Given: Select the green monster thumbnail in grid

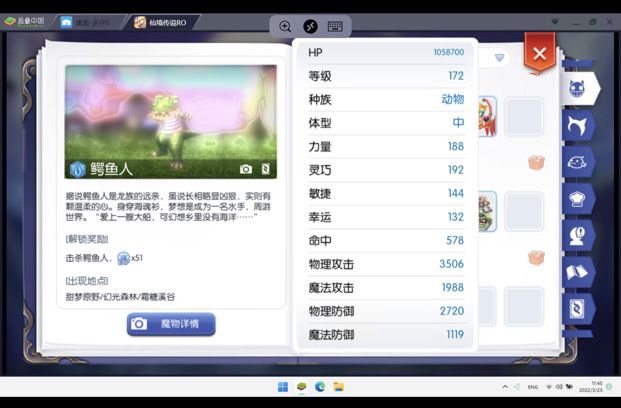Looking at the screenshot, I should click(x=487, y=212).
